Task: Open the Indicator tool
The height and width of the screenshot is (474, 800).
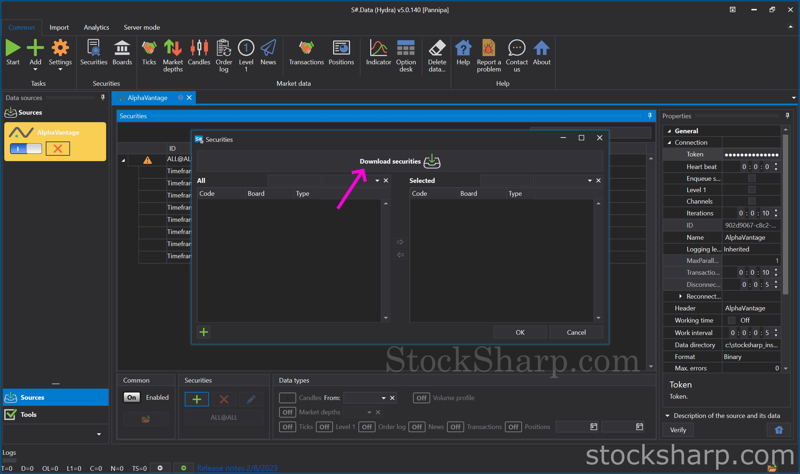Action: 378,51
